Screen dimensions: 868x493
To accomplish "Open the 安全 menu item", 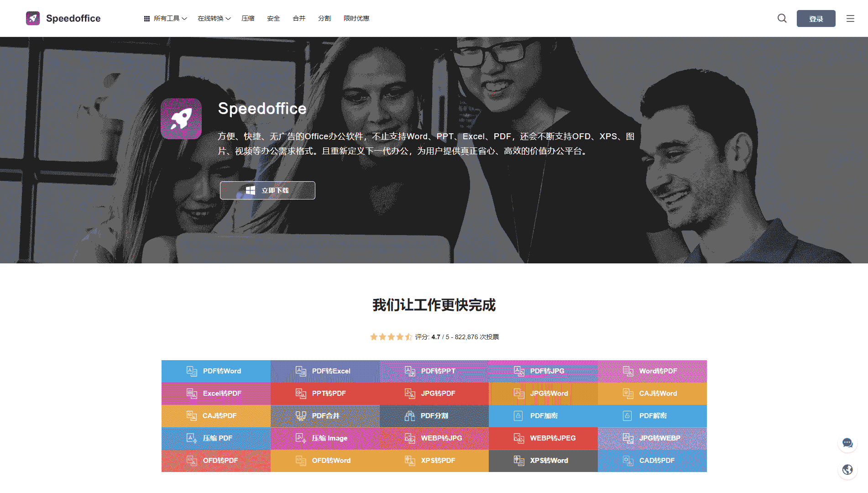I will (x=273, y=18).
